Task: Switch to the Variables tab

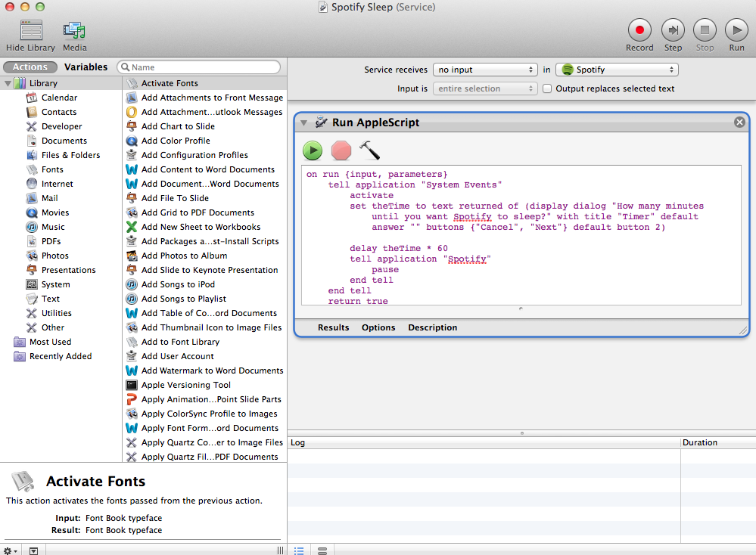Action: click(86, 67)
